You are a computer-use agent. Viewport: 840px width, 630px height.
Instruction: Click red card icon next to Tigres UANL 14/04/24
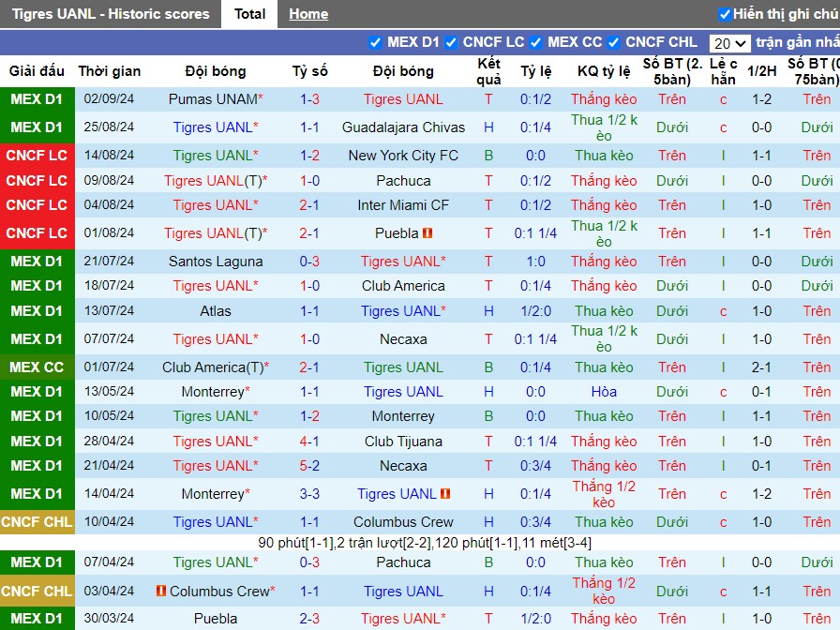[x=445, y=494]
